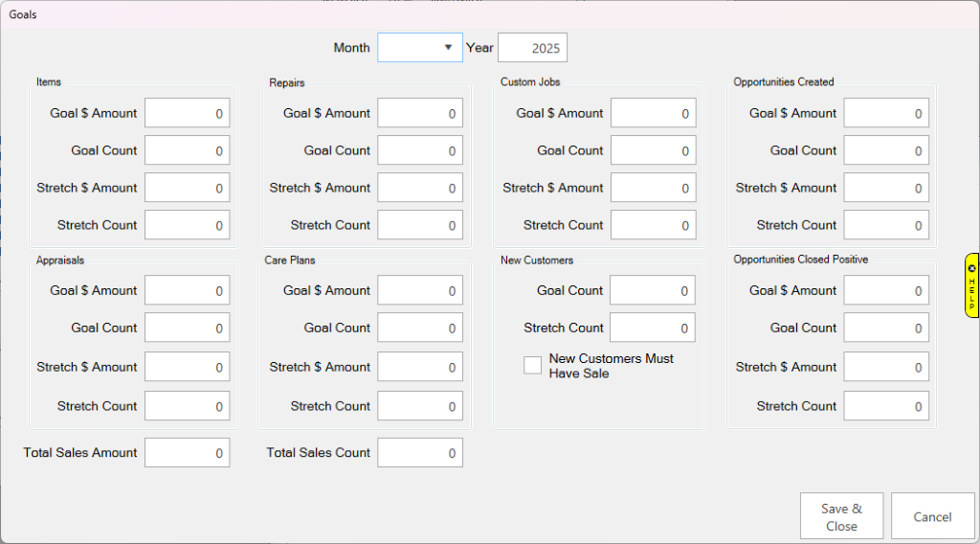
Task: Click Repairs Stretch $ Amount field
Action: coord(420,188)
